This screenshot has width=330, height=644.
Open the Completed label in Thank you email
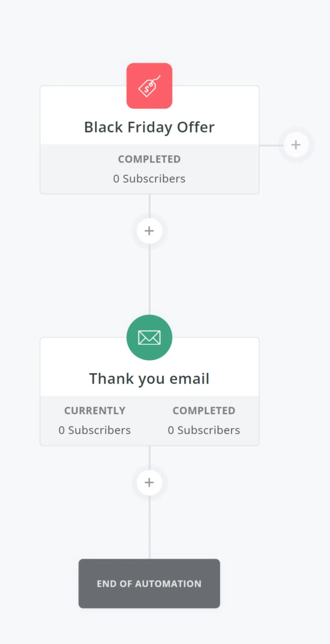[x=204, y=411]
